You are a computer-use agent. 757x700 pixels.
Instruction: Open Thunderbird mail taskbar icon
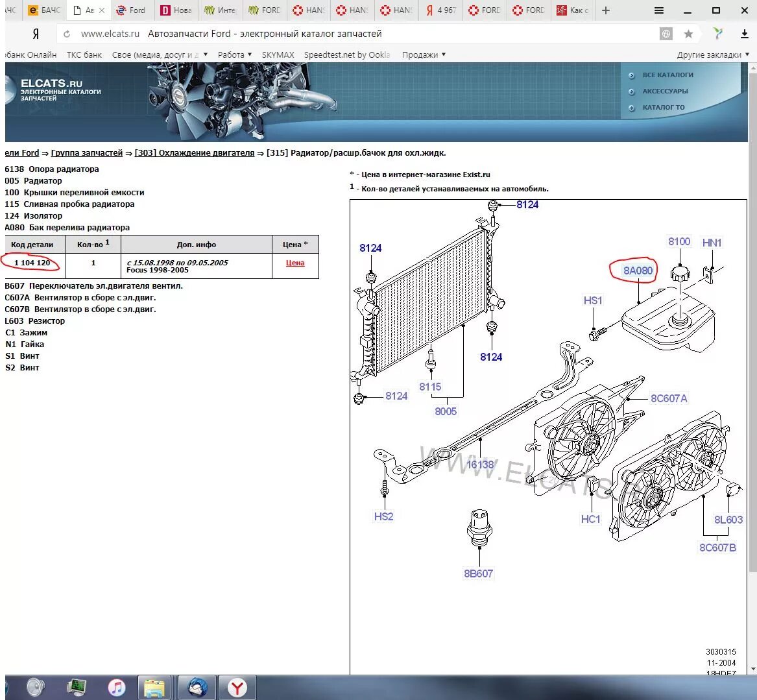[197, 688]
